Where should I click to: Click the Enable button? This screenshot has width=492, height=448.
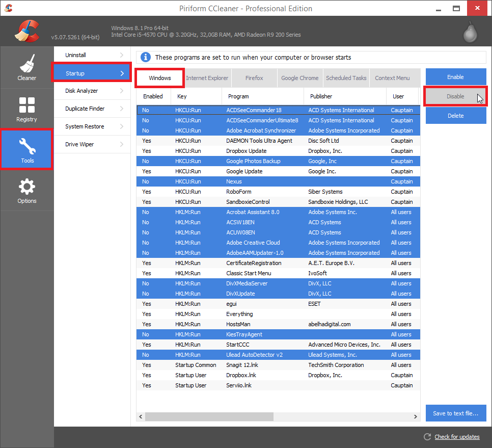(x=456, y=77)
